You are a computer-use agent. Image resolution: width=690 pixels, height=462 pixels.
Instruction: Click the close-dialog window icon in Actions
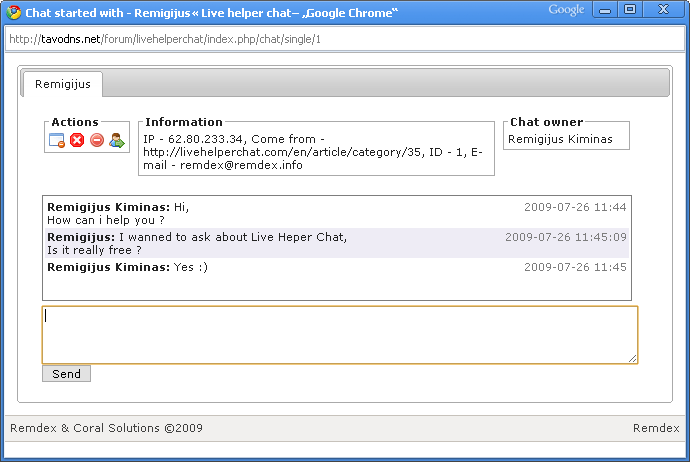point(57,140)
